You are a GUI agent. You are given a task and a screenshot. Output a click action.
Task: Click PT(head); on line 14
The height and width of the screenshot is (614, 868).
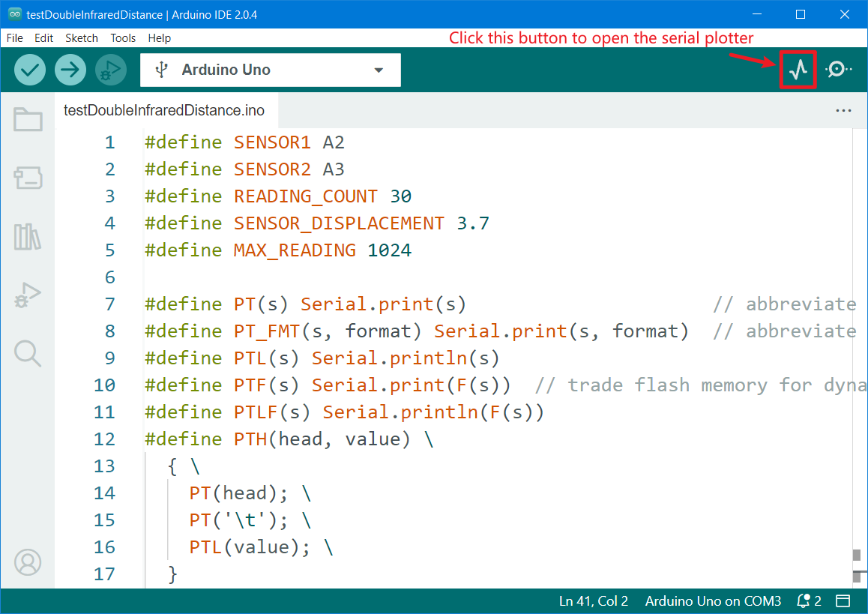tap(238, 493)
